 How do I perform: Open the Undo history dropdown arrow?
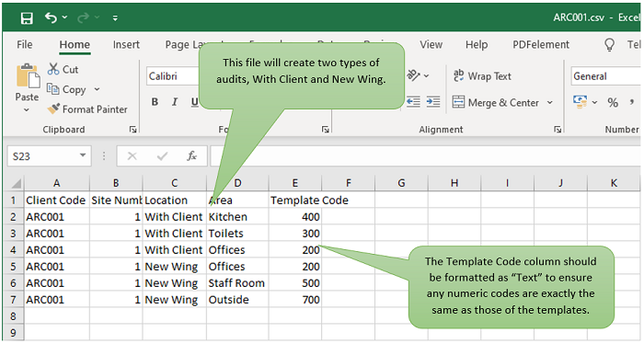point(65,17)
